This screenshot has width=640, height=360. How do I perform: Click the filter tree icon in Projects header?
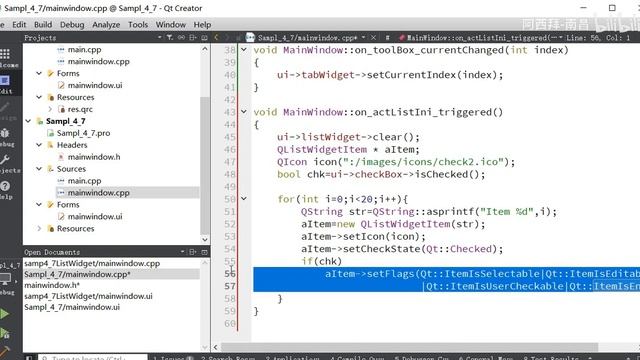point(170,38)
